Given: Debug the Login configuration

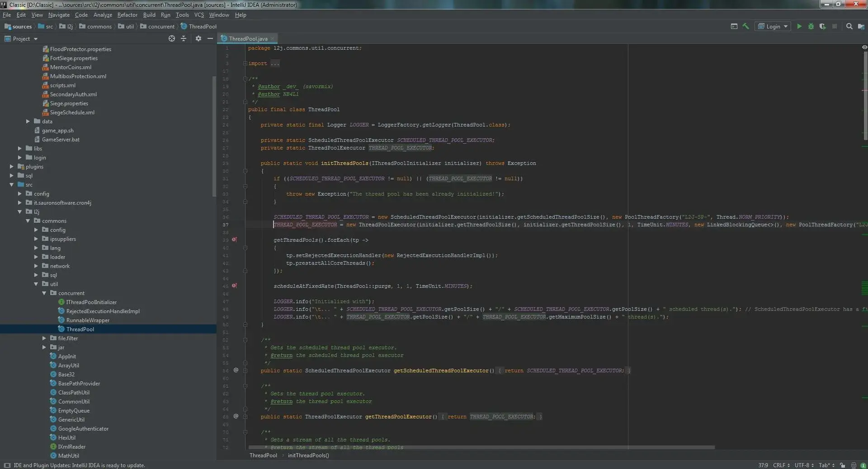Looking at the screenshot, I should click(x=811, y=26).
